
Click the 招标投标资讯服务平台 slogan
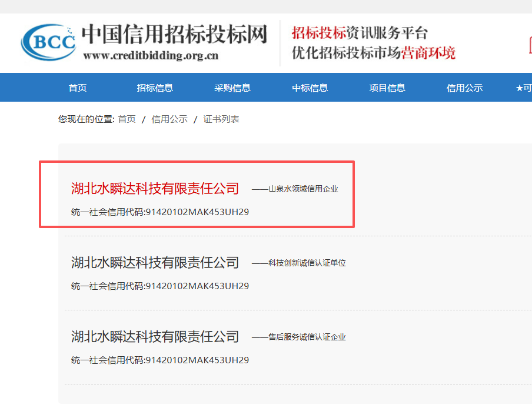click(x=360, y=33)
